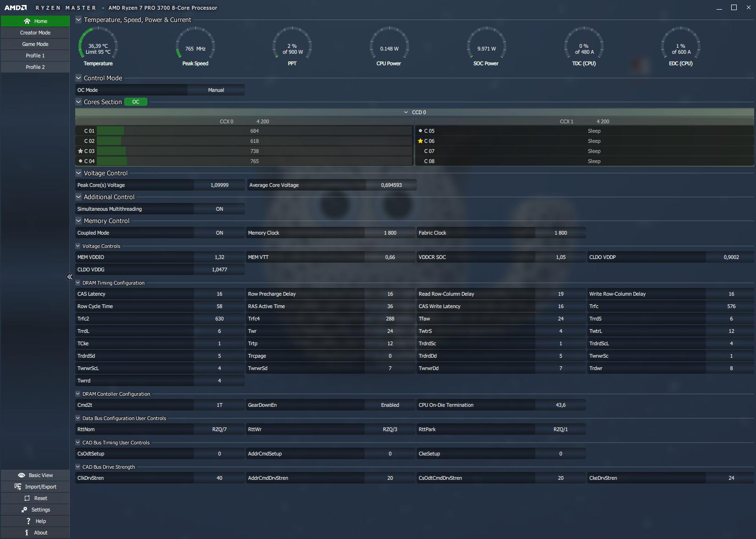Viewport: 756px width, 539px height.
Task: Collapse the Cores Section
Action: pyautogui.click(x=78, y=102)
